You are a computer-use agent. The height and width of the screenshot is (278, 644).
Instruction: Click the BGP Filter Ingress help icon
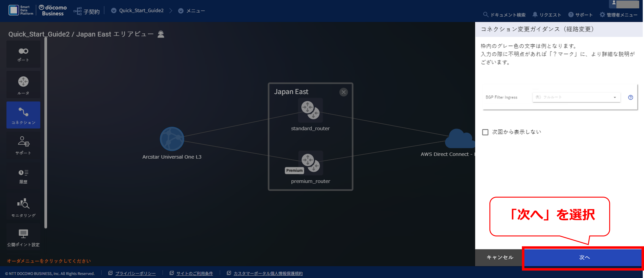[631, 97]
